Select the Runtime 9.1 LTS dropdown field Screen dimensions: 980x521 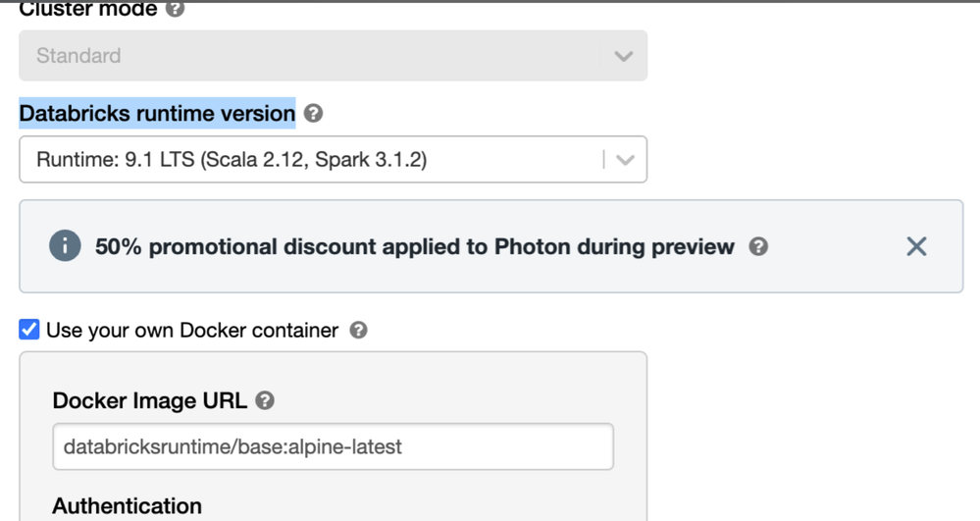(314, 159)
